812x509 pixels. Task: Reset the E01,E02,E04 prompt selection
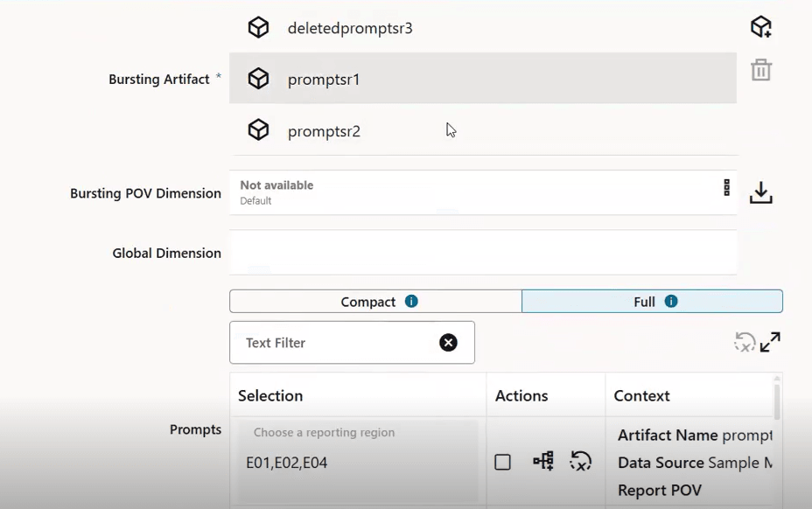click(580, 461)
